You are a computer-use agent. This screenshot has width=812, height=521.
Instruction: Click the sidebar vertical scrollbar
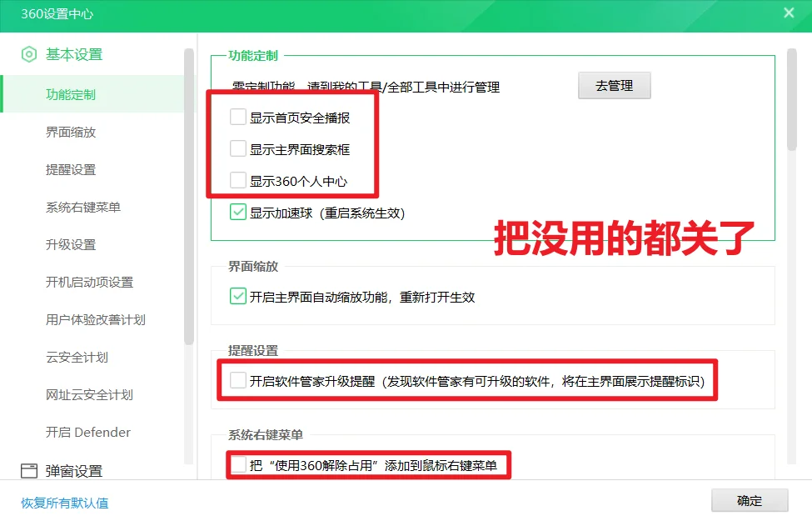(x=188, y=197)
